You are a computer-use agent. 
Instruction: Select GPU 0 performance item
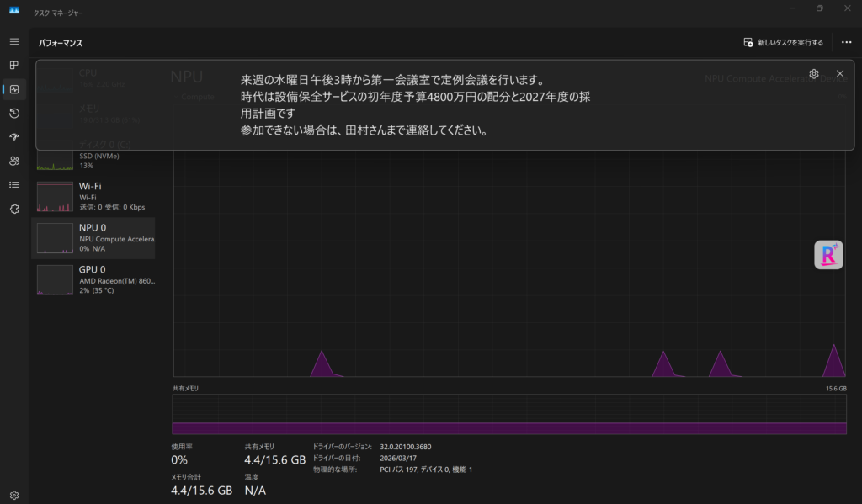(93, 279)
